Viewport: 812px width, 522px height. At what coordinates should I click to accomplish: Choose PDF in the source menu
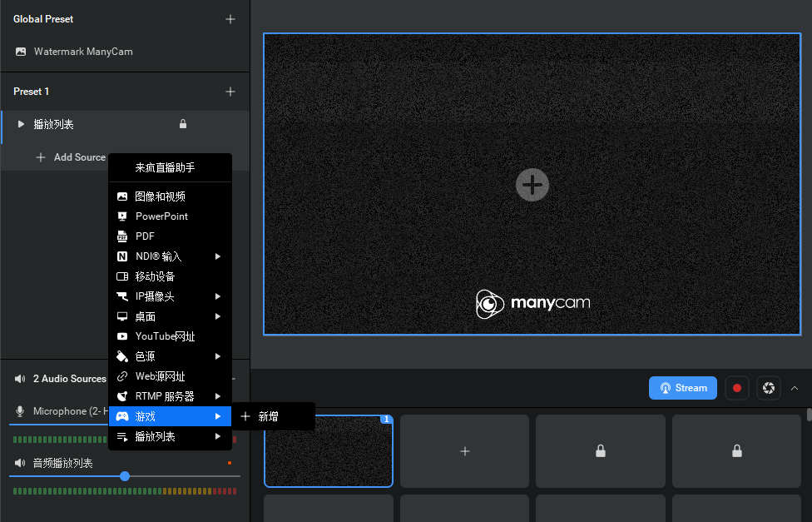tap(170, 236)
